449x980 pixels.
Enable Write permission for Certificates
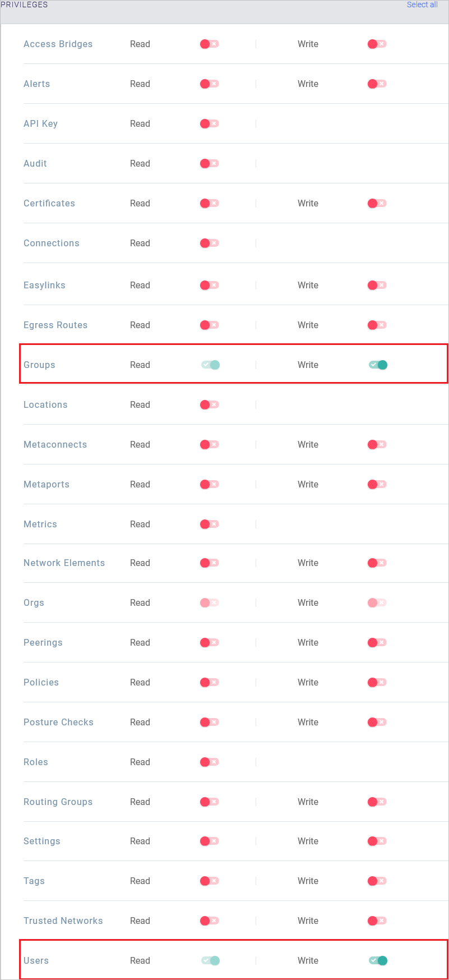pos(376,203)
